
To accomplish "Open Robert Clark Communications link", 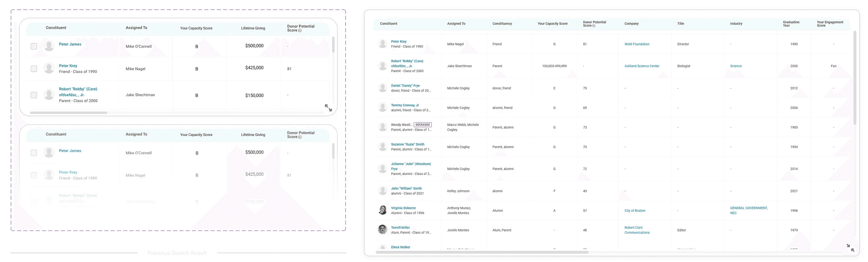I will (637, 230).
